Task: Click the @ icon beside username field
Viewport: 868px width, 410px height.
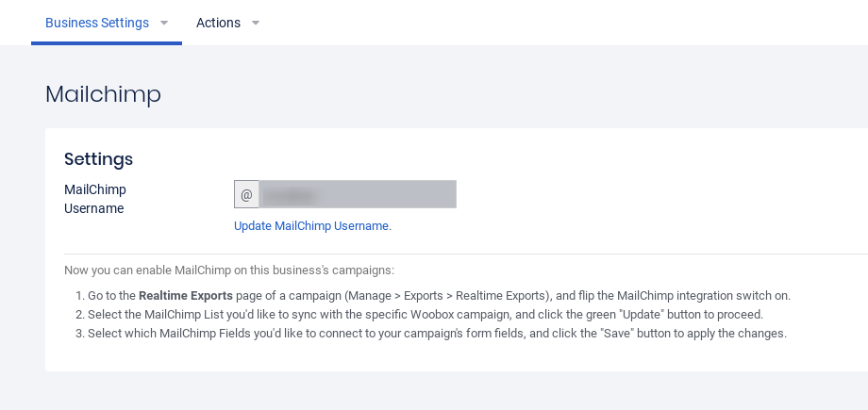Action: click(246, 194)
